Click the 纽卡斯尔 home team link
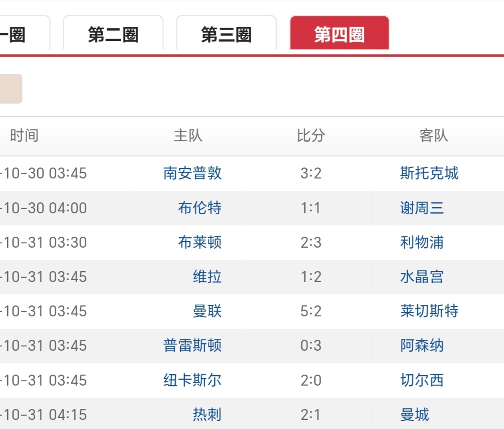This screenshot has width=504, height=429. point(192,380)
